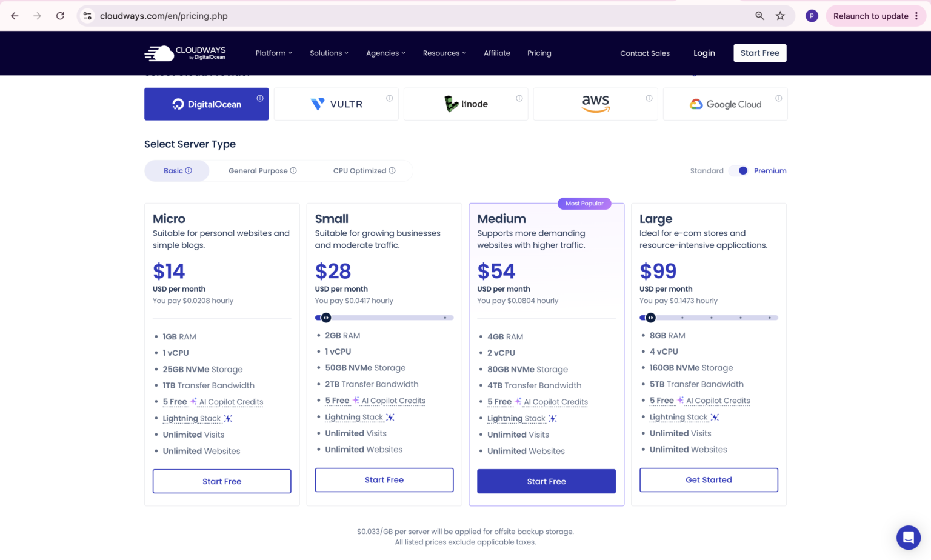
Task: Click the Lightning Stack icon in the Micro plan
Action: click(x=228, y=418)
